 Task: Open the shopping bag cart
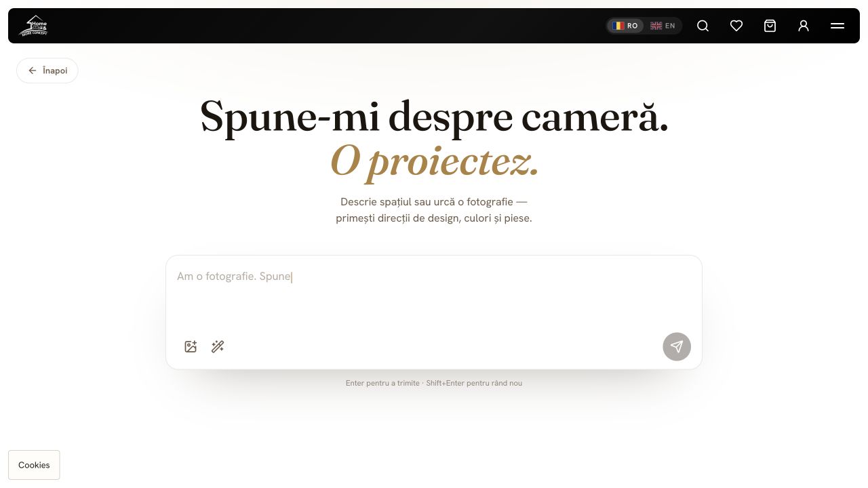pyautogui.click(x=770, y=26)
